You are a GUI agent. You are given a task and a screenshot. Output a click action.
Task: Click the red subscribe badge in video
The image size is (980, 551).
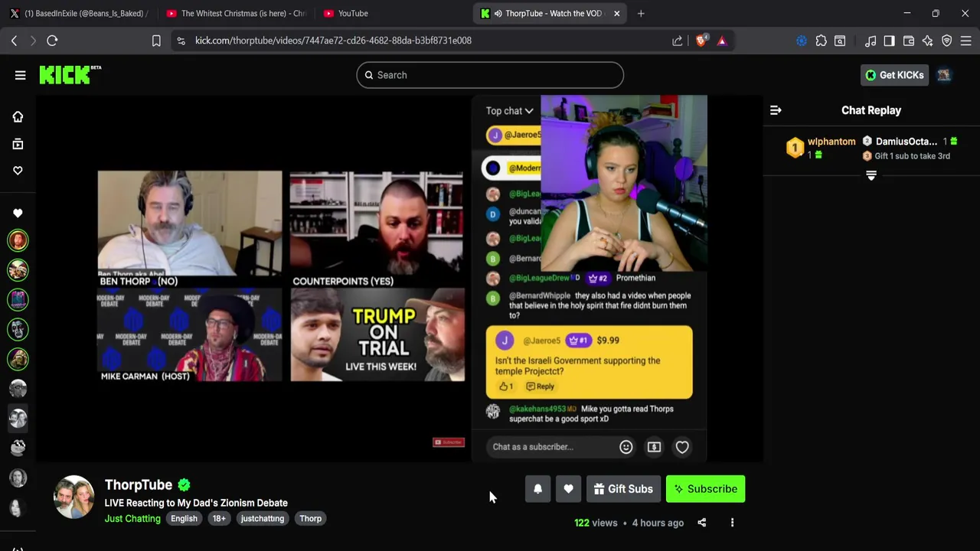[x=449, y=442]
